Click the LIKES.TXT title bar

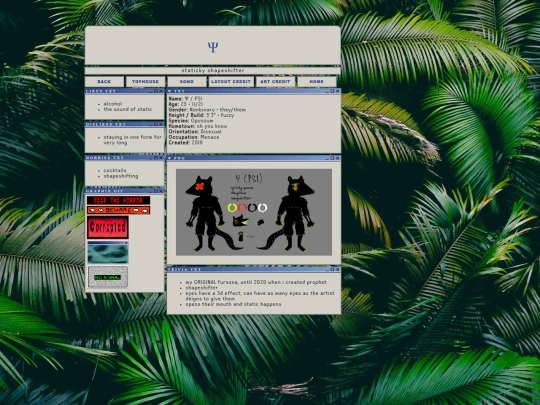point(124,91)
